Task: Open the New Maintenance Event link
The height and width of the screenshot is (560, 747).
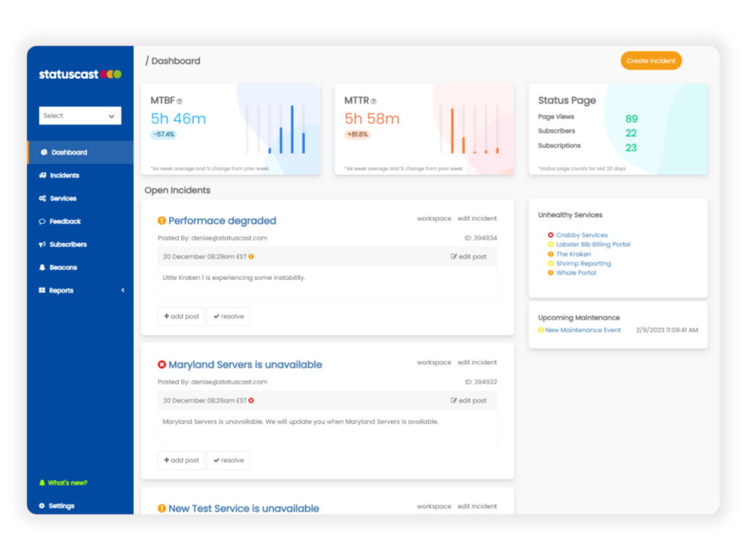Action: point(582,330)
